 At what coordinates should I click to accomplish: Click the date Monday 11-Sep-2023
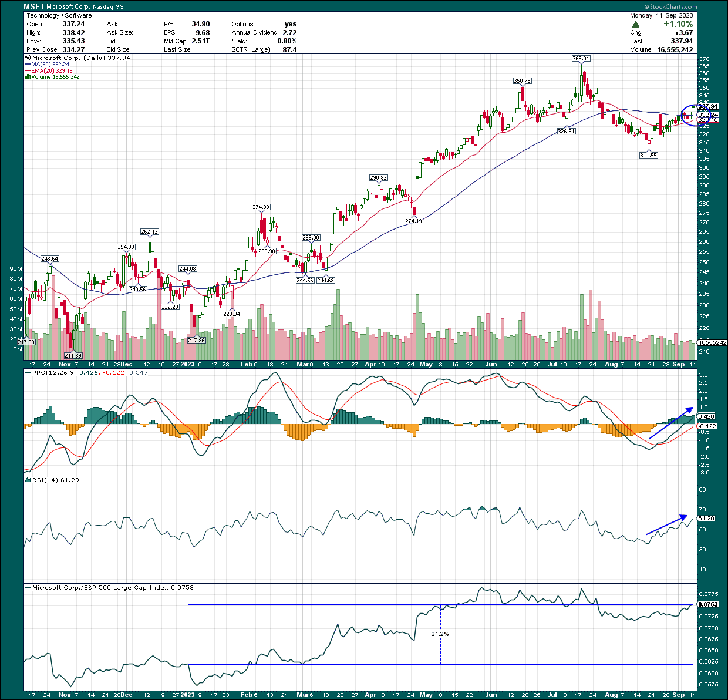point(661,15)
